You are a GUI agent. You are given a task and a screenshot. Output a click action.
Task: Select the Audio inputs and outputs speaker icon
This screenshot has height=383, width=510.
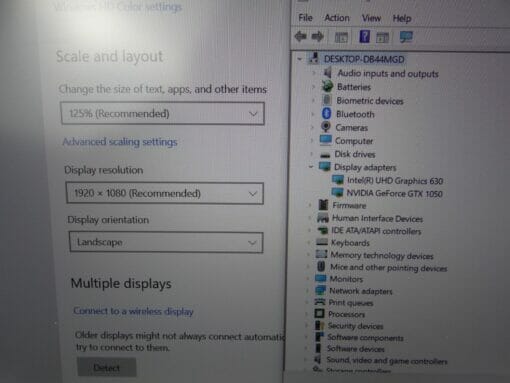click(328, 72)
